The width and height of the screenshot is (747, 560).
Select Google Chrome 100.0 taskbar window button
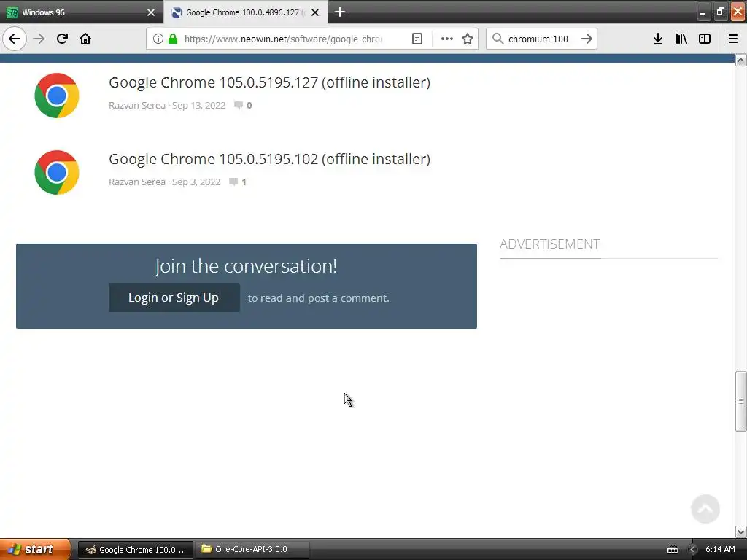click(x=135, y=550)
